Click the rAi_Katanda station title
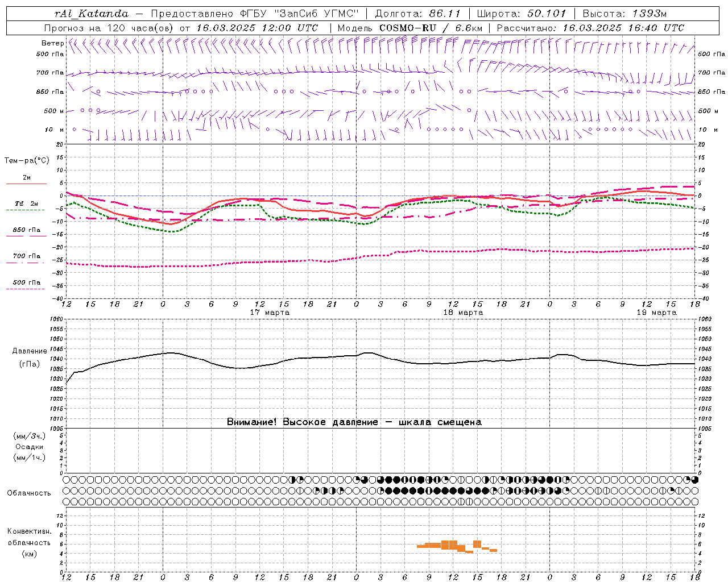The image size is (728, 582). point(92,14)
